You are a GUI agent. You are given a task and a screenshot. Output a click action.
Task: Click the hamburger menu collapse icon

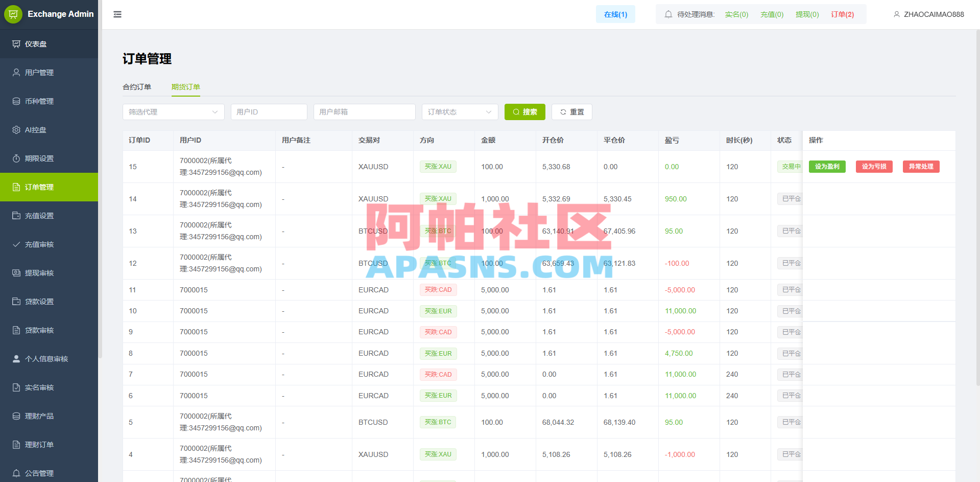point(117,14)
